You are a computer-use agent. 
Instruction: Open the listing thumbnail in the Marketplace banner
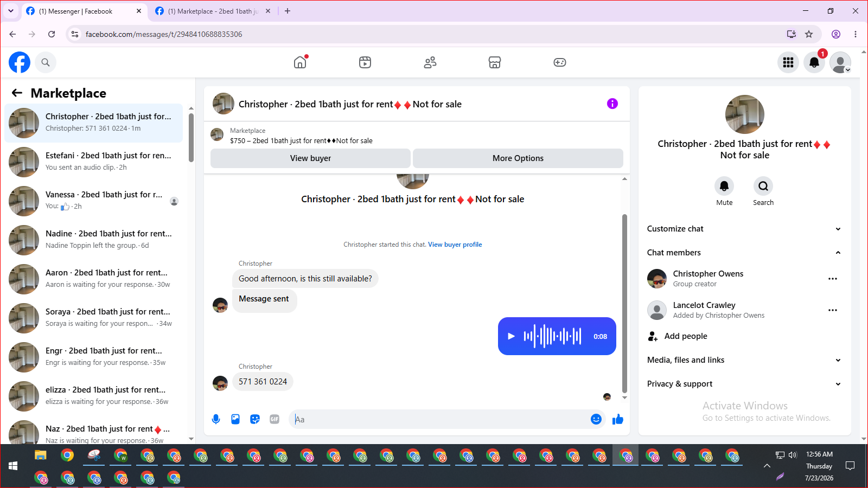[x=217, y=134]
